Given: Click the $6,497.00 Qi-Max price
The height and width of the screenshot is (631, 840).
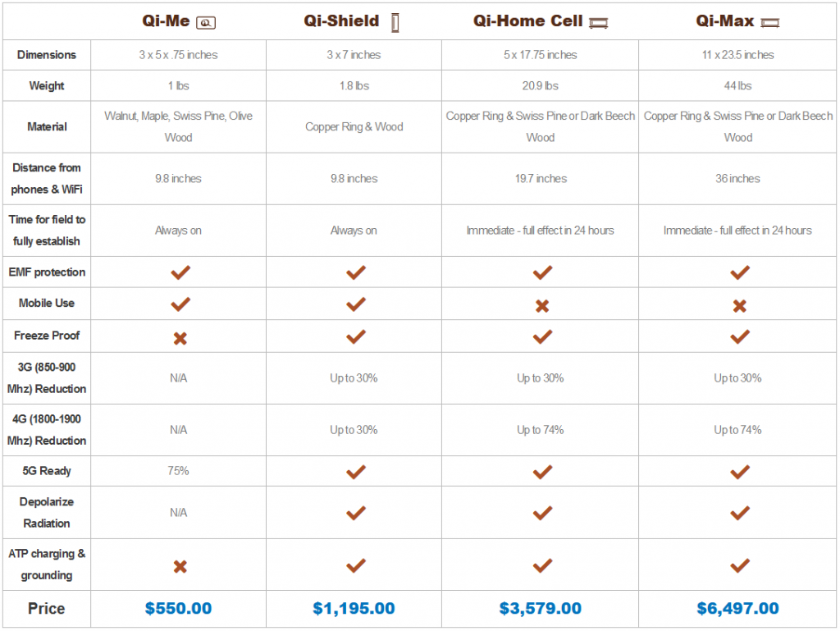Looking at the screenshot, I should coord(737,609).
